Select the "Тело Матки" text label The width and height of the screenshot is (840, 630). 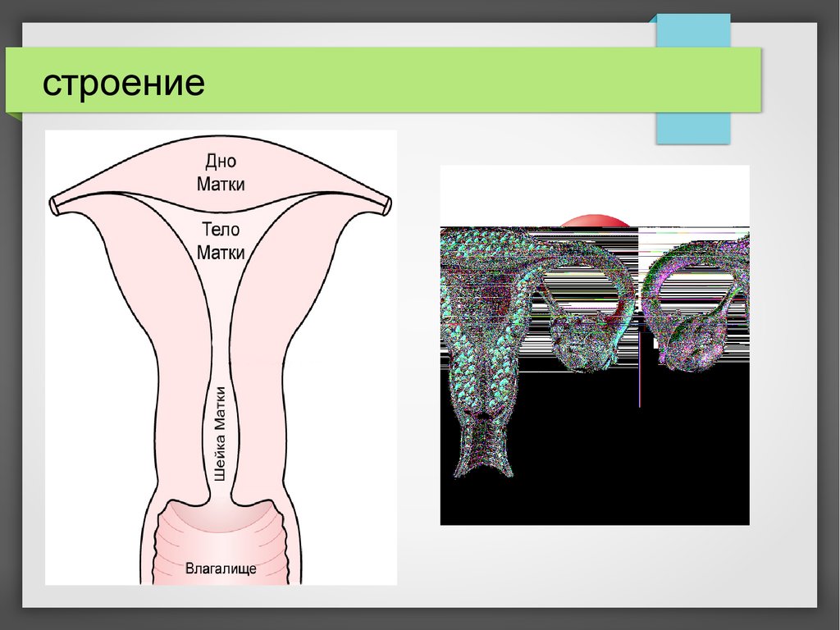[x=221, y=240]
